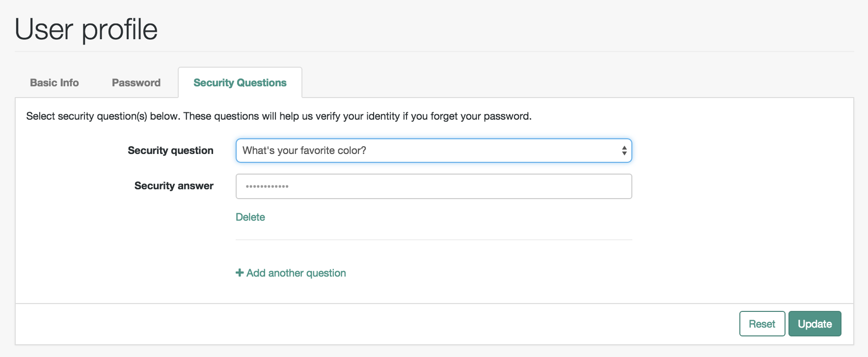Click the Update button
868x357 pixels.
[x=814, y=324]
